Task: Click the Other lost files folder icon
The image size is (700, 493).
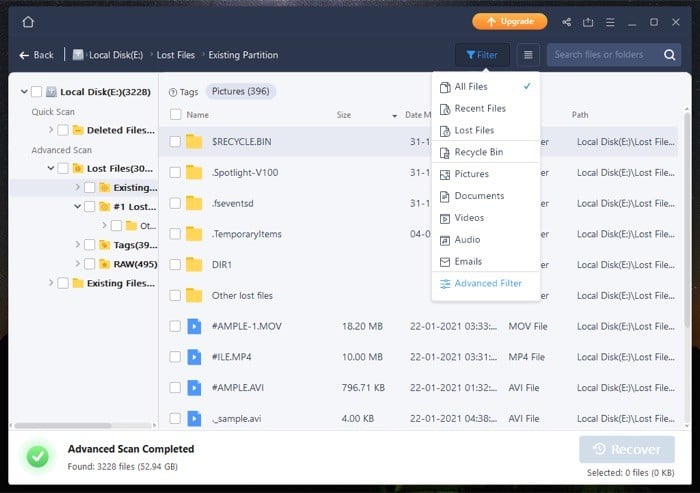Action: pos(194,296)
